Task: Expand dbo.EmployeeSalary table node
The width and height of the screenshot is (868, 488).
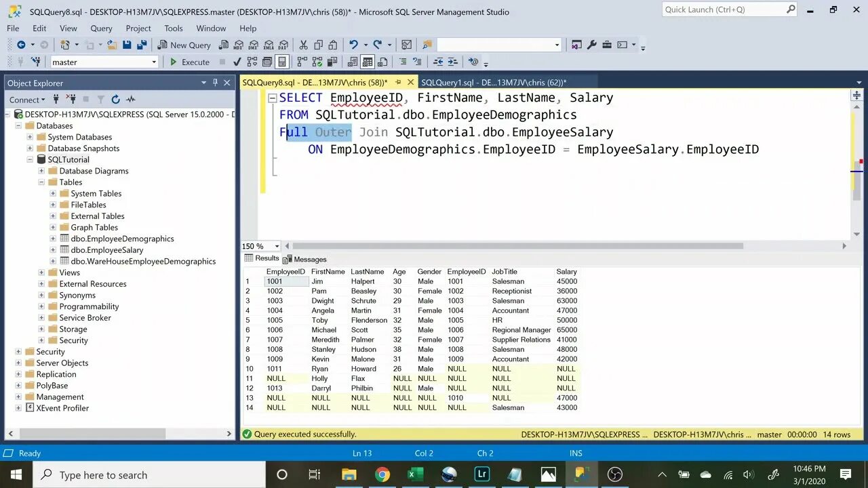Action: coord(53,250)
